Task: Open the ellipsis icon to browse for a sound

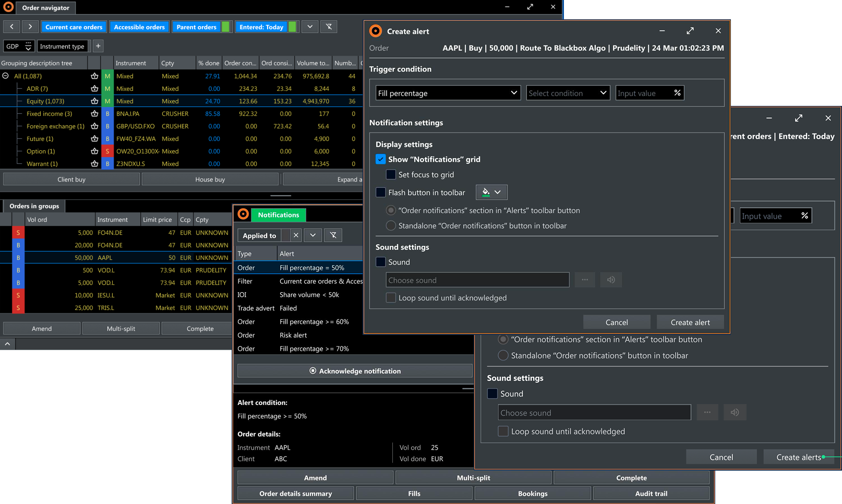Action: coord(585,280)
